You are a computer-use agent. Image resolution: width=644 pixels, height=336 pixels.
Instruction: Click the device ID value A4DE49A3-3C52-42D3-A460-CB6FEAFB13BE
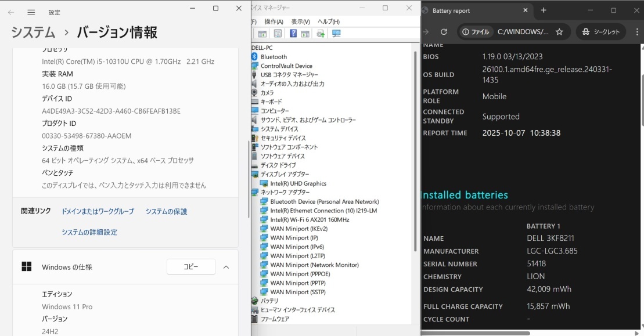click(x=111, y=111)
